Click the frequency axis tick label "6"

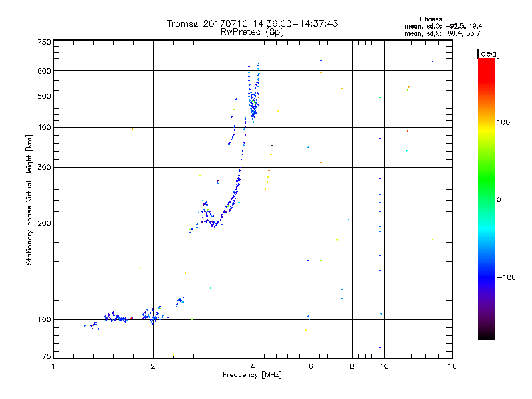[311, 366]
